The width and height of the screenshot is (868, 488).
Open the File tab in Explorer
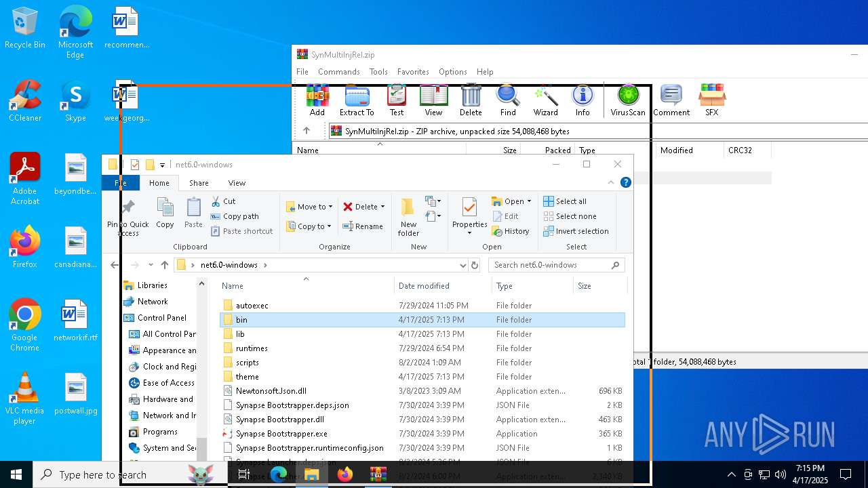(121, 183)
